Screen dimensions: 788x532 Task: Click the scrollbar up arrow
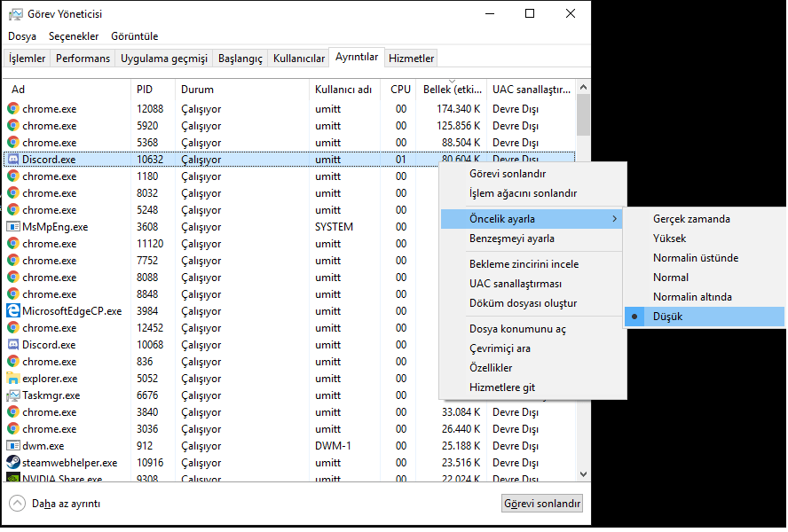point(583,88)
